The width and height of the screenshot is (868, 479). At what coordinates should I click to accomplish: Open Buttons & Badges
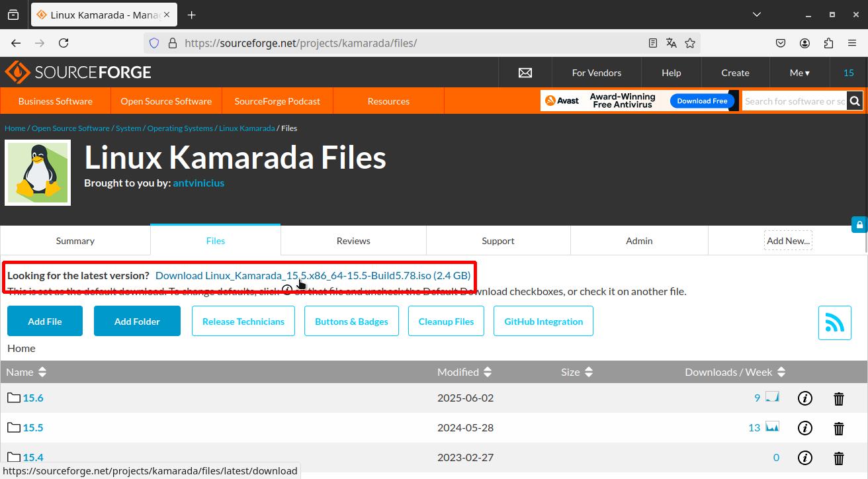coord(351,321)
